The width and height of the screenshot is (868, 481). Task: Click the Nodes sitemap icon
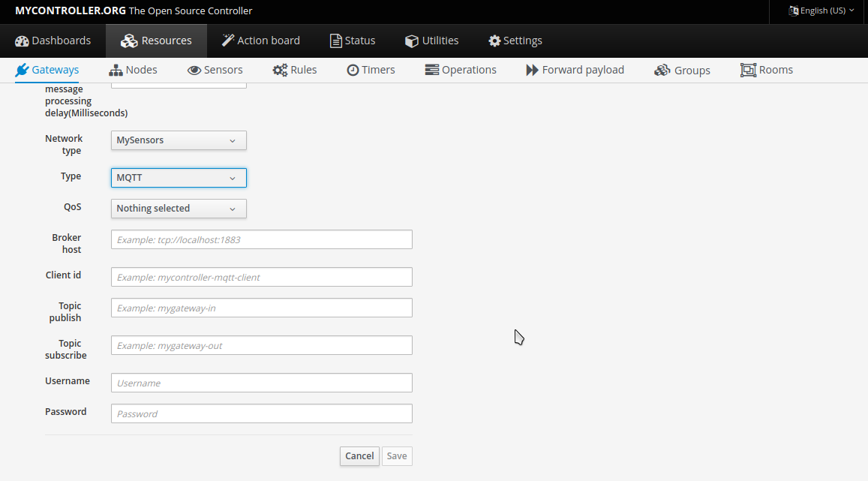pos(116,70)
